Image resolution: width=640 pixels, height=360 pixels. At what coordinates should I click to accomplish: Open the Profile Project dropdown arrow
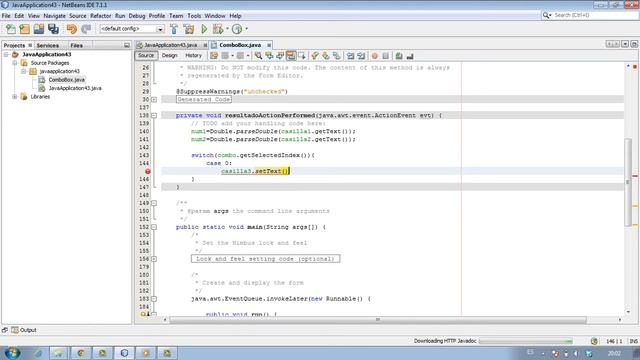click(x=246, y=29)
